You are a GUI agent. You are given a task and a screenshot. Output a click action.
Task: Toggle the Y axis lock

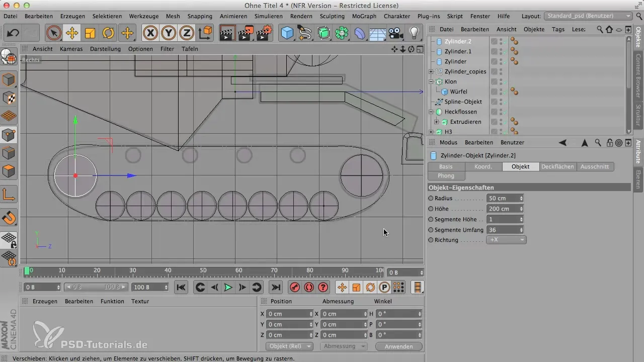(169, 33)
